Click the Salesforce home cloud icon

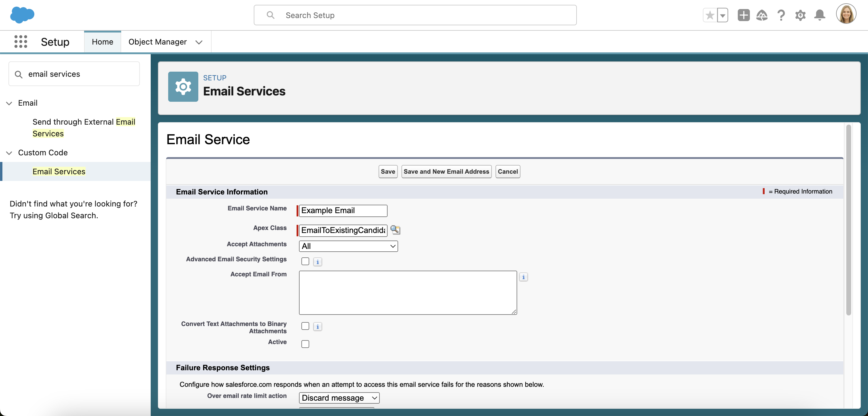pos(23,15)
